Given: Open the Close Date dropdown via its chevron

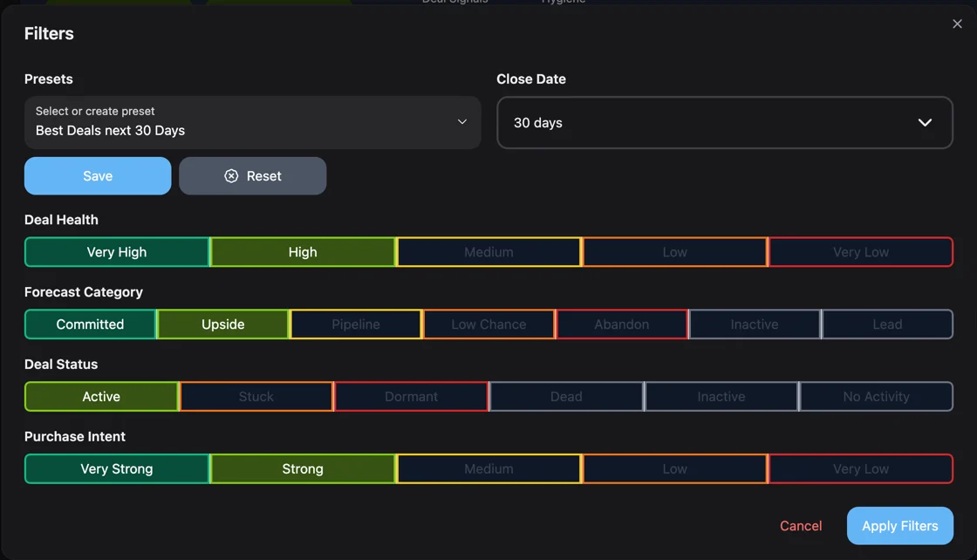Looking at the screenshot, I should 925,123.
